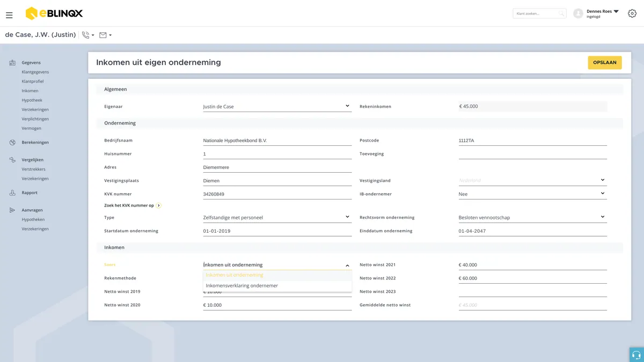Click the KVK lookup arrow icon
This screenshot has width=644, height=362.
(x=159, y=205)
